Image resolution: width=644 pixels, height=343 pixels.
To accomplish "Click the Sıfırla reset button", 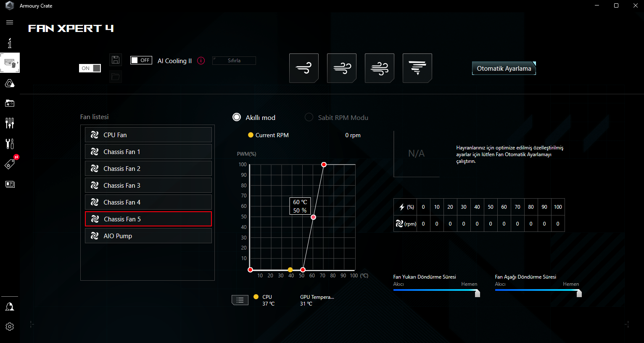I will [234, 61].
